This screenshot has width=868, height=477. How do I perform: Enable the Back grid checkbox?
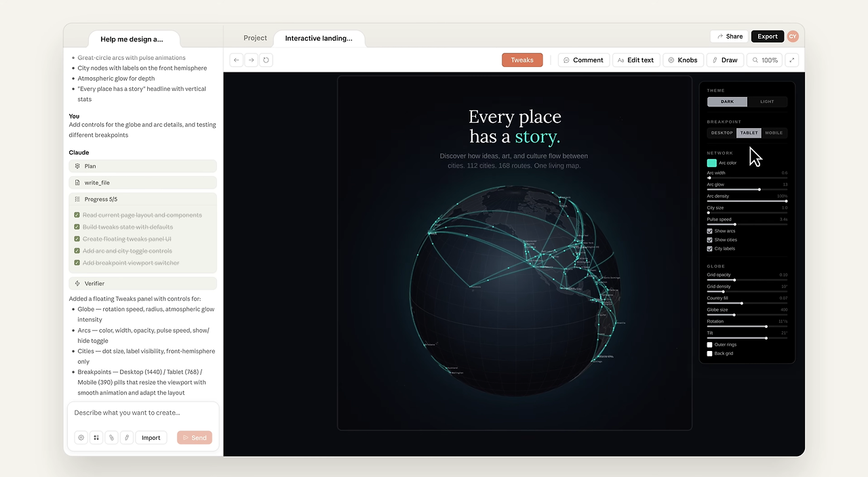(x=710, y=354)
